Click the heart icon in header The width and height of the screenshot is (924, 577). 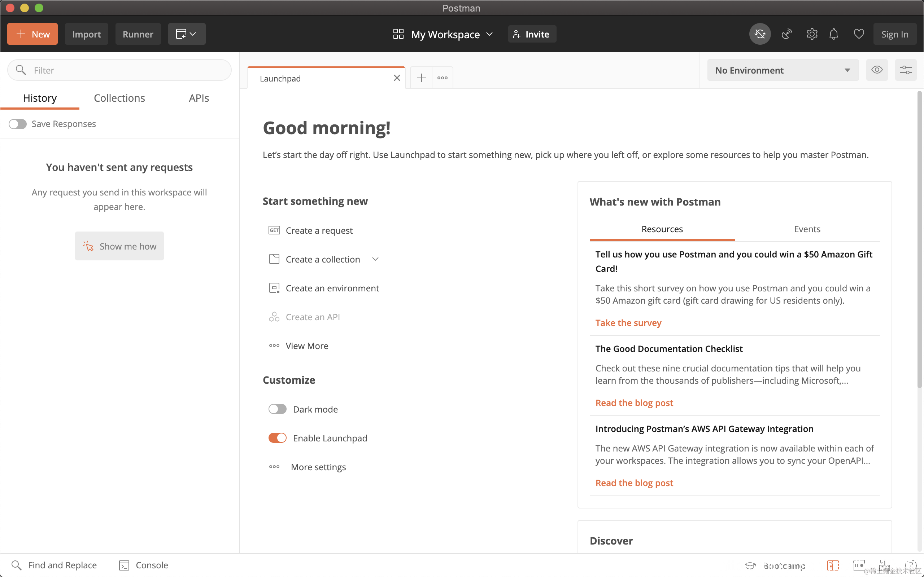(x=859, y=34)
